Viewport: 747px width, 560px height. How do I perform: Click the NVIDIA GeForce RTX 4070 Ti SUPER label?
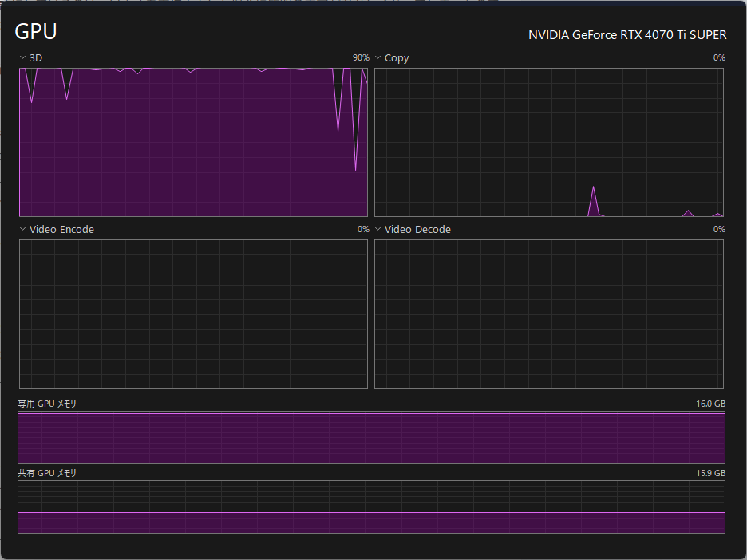[627, 35]
